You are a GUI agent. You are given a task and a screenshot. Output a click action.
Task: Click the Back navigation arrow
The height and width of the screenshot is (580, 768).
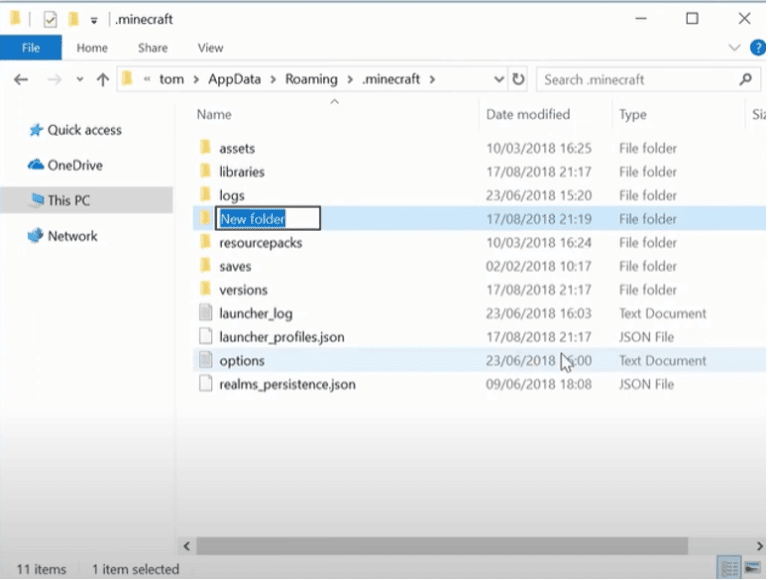[x=22, y=80]
